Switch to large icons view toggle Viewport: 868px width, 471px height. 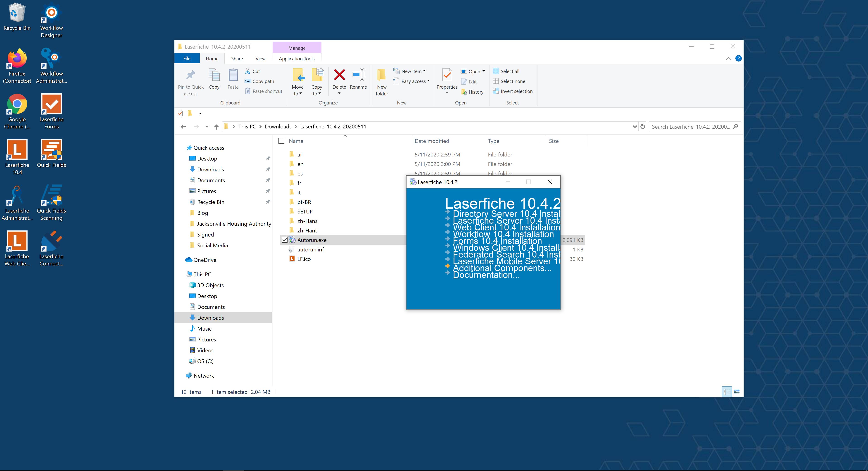(737, 391)
